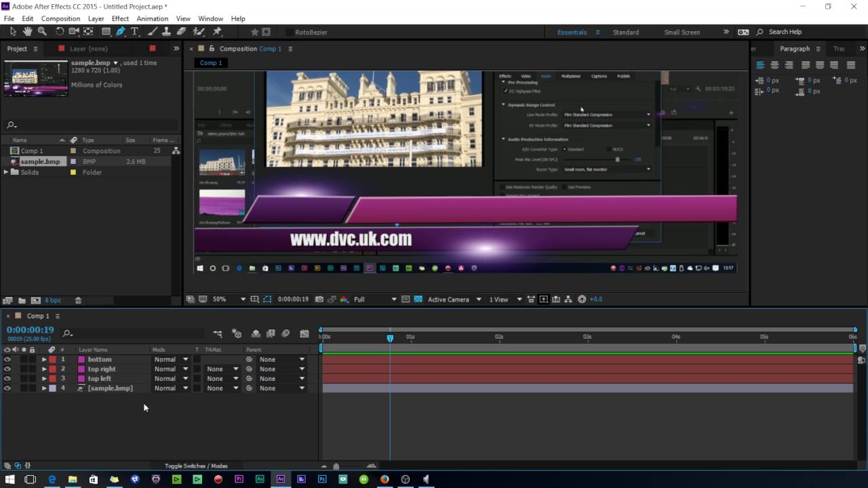Select the Selection arrow tool

click(x=13, y=32)
